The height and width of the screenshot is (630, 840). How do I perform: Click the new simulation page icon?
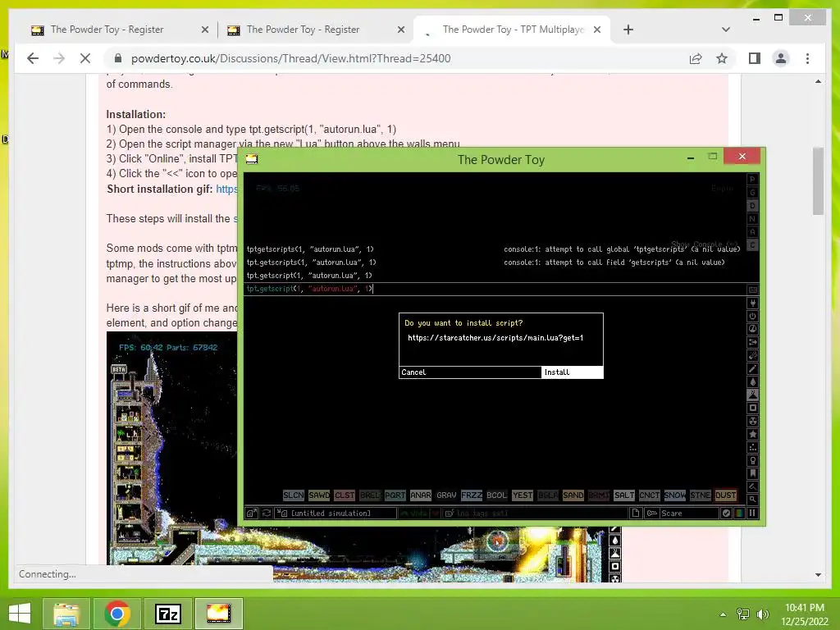click(636, 514)
